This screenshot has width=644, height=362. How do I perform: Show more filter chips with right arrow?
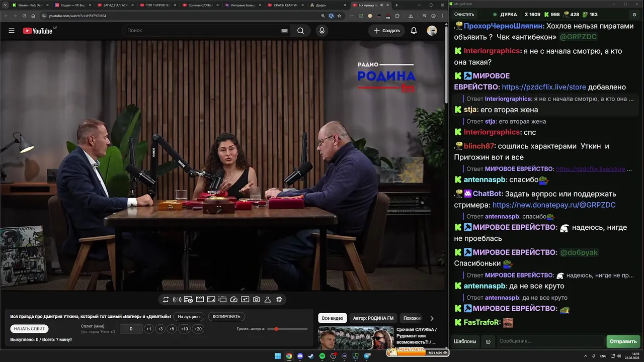[432, 318]
